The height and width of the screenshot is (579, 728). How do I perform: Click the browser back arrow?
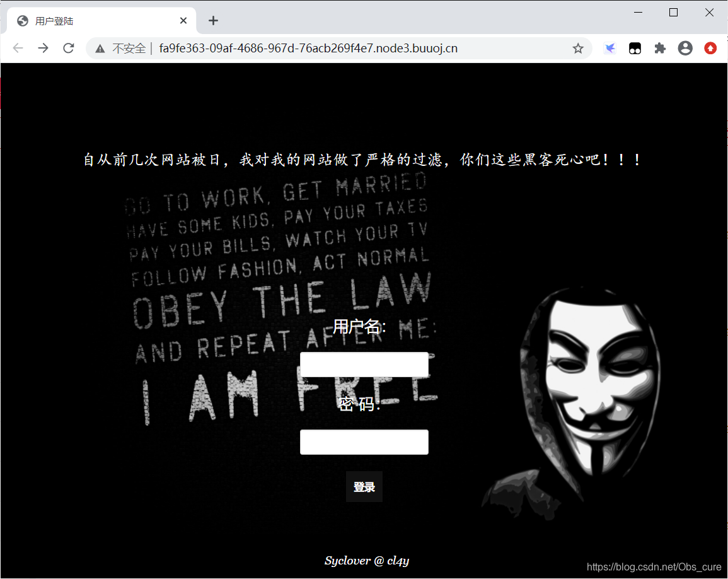click(x=18, y=49)
